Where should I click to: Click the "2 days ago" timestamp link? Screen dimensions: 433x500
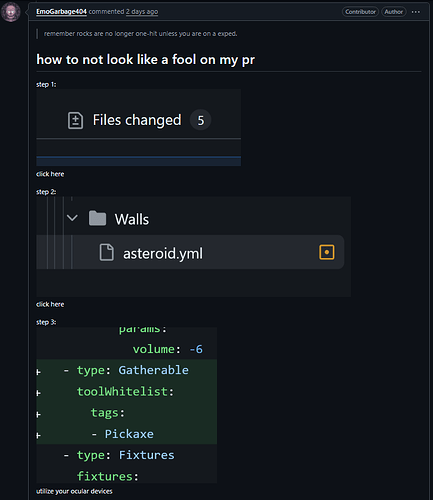point(142,12)
